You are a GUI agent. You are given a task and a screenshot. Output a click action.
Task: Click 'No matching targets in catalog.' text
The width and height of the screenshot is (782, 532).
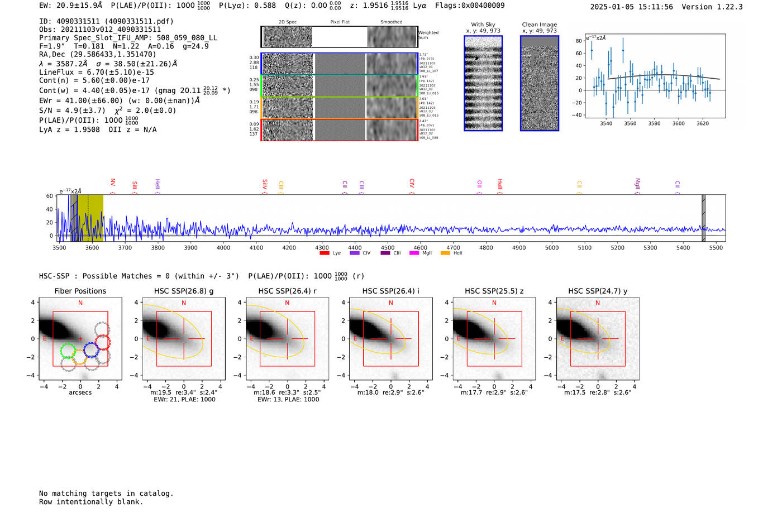106,493
